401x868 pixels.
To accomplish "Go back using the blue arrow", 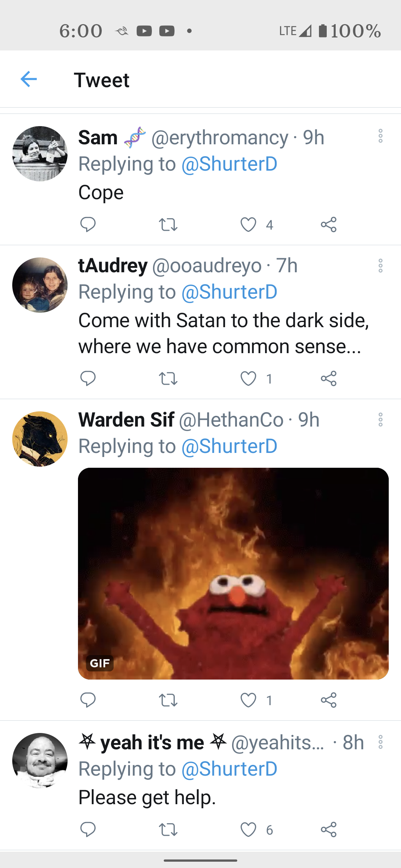I will (x=29, y=79).
